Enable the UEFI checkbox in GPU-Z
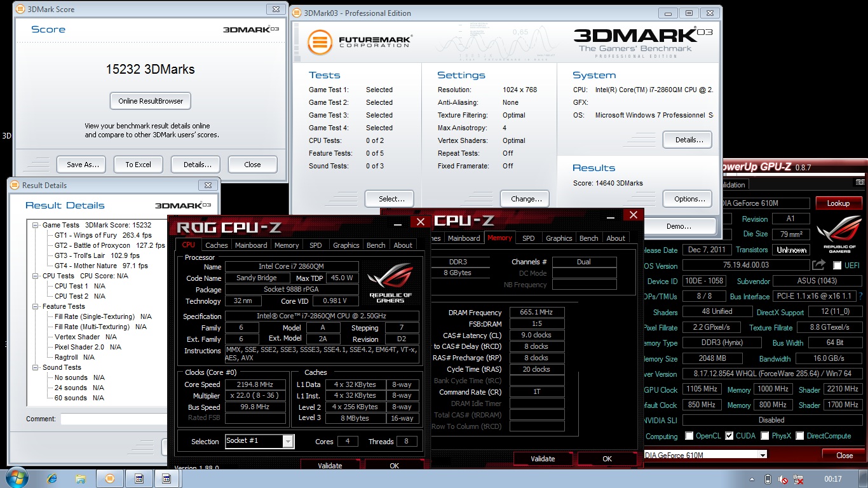Viewport: 868px width, 488px height. click(837, 266)
